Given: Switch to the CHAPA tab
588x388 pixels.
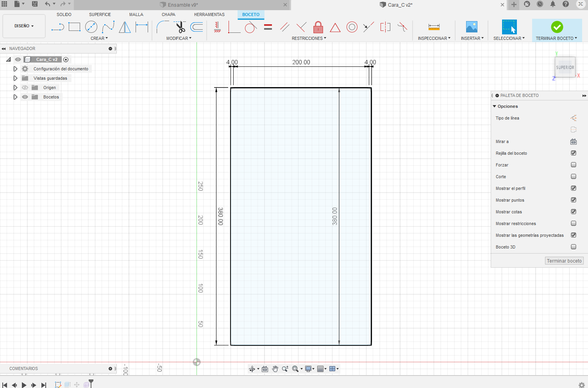Looking at the screenshot, I should point(168,14).
